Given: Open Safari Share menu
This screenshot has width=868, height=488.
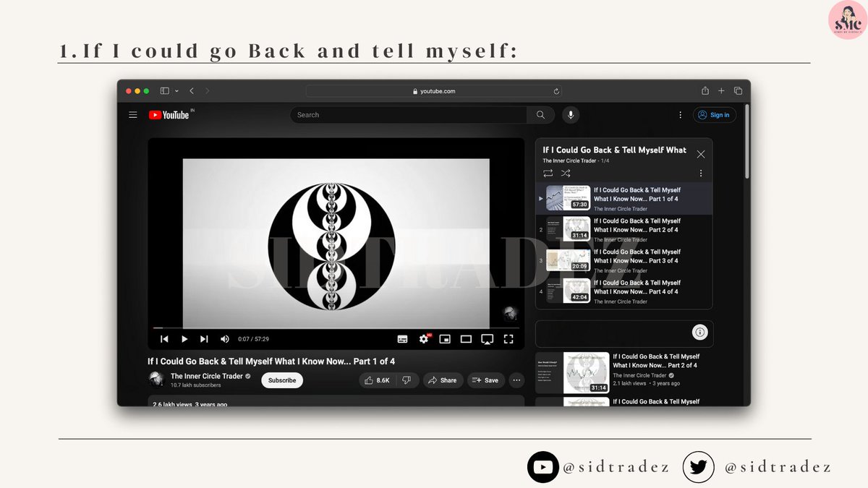Looking at the screenshot, I should coord(705,91).
